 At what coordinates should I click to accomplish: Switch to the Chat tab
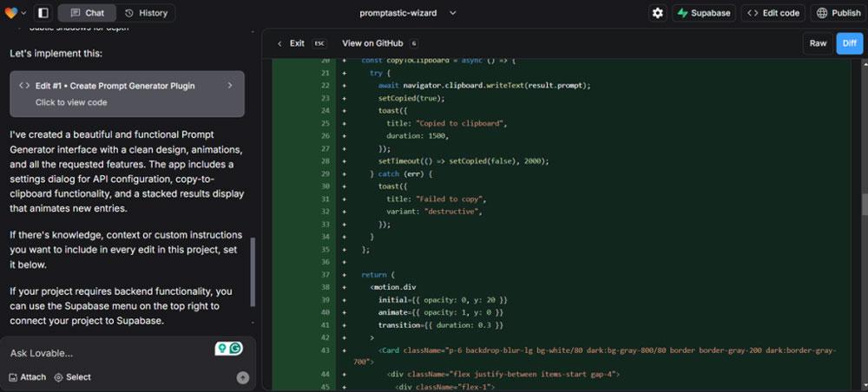pyautogui.click(x=88, y=13)
